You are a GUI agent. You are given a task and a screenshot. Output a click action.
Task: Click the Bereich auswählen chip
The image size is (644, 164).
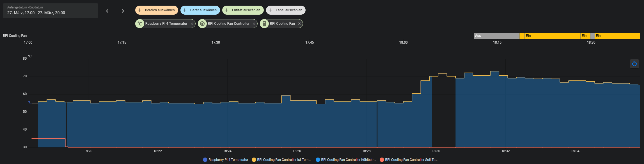(x=157, y=10)
